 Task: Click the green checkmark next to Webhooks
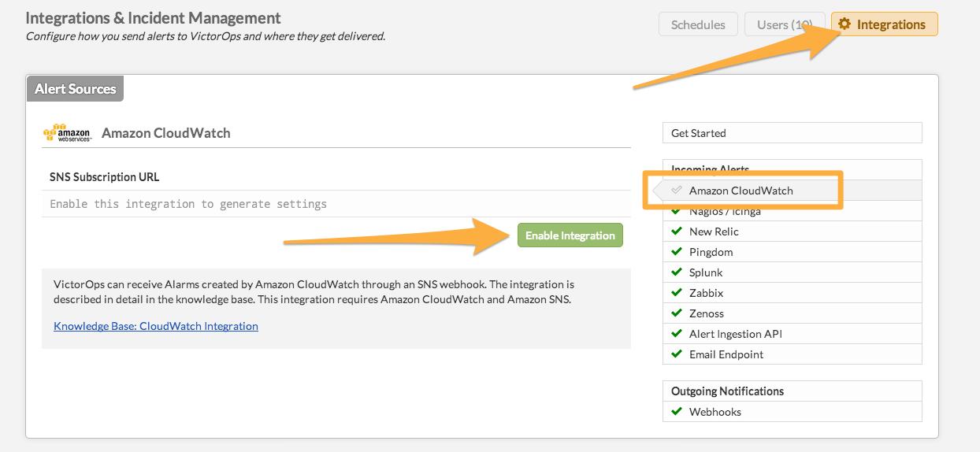tap(676, 411)
